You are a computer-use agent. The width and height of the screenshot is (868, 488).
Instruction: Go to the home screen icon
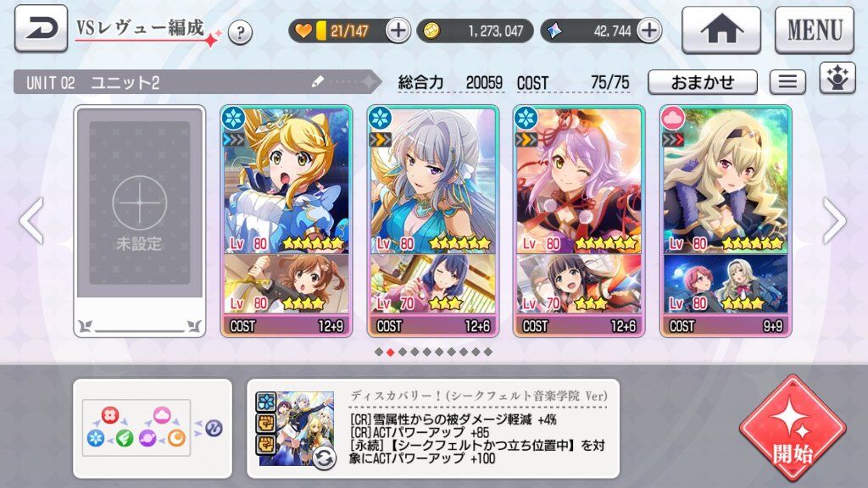pyautogui.click(x=721, y=30)
